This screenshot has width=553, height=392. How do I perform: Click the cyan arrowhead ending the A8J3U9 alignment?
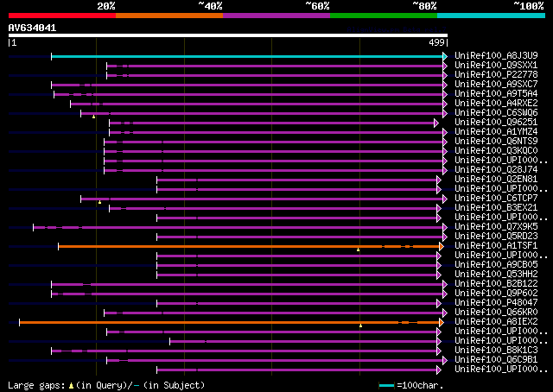pyautogui.click(x=445, y=56)
